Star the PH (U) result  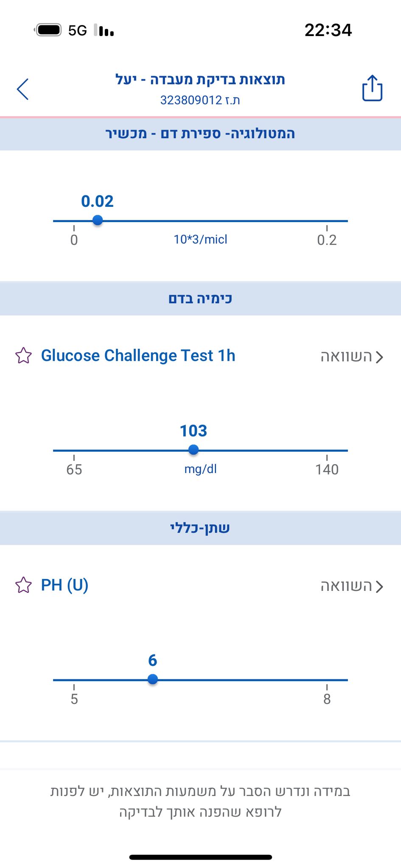point(24,585)
